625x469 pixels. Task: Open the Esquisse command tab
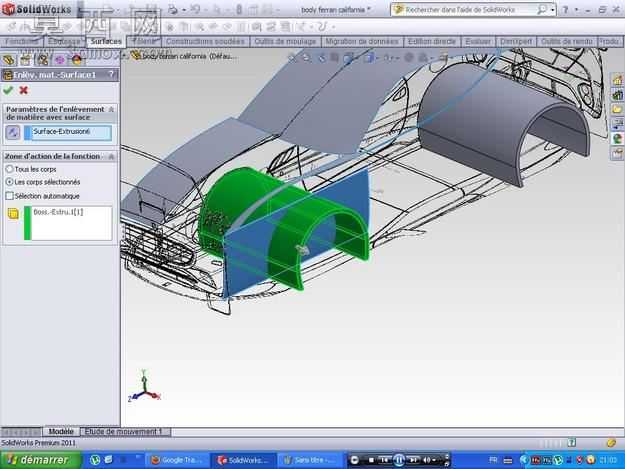point(64,41)
